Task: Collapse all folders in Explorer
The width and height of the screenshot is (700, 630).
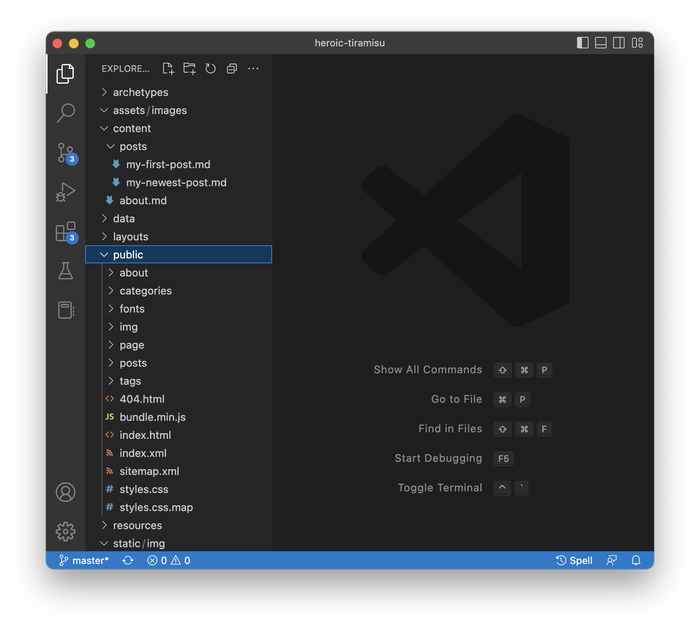Action: (x=232, y=69)
